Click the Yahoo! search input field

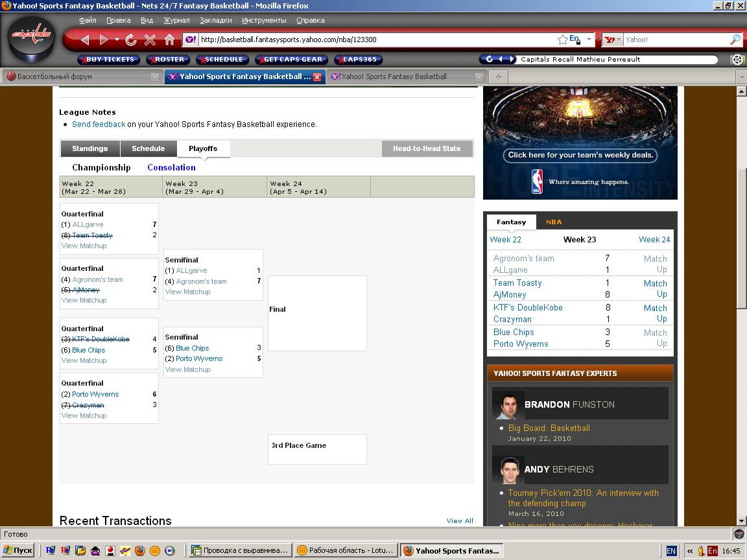tap(676, 40)
